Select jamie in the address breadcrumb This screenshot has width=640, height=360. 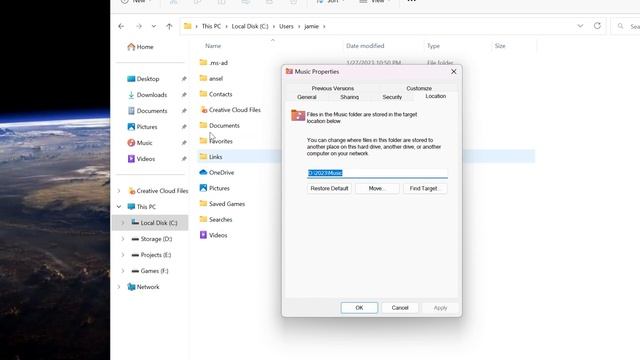pyautogui.click(x=311, y=26)
